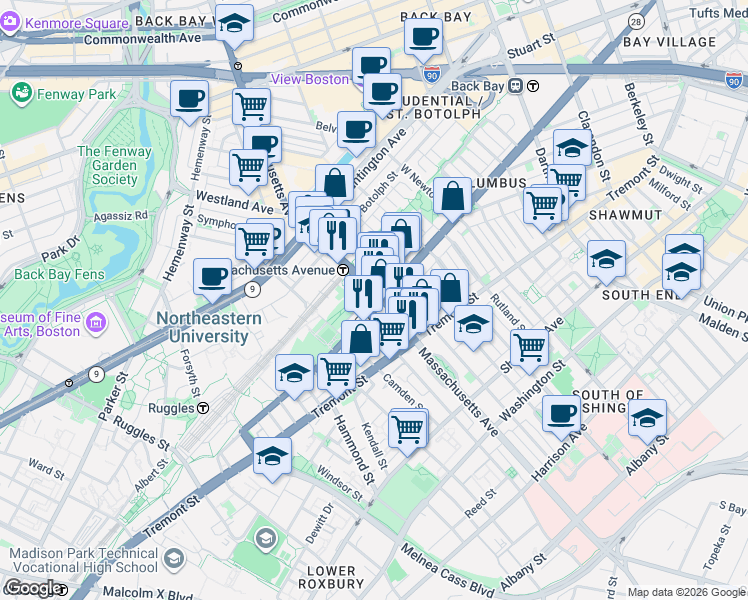
Task: Open the Fenway Park attraction icon
Action: (21, 93)
